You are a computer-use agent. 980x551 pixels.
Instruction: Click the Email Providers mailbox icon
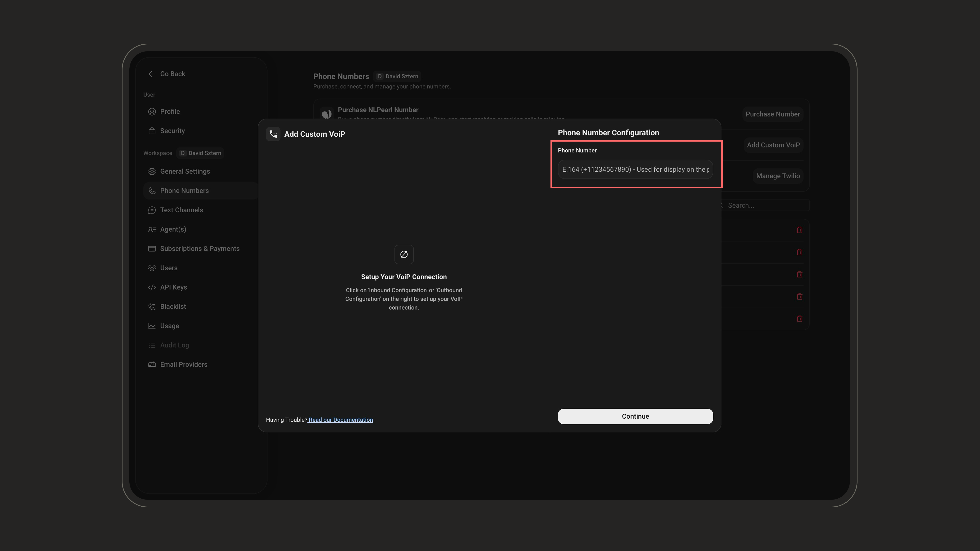pos(152,365)
